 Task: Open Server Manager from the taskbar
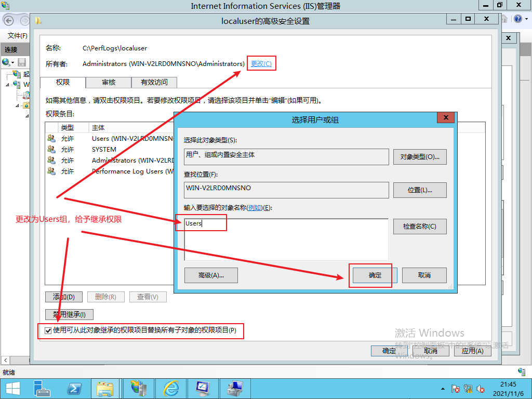[42, 389]
